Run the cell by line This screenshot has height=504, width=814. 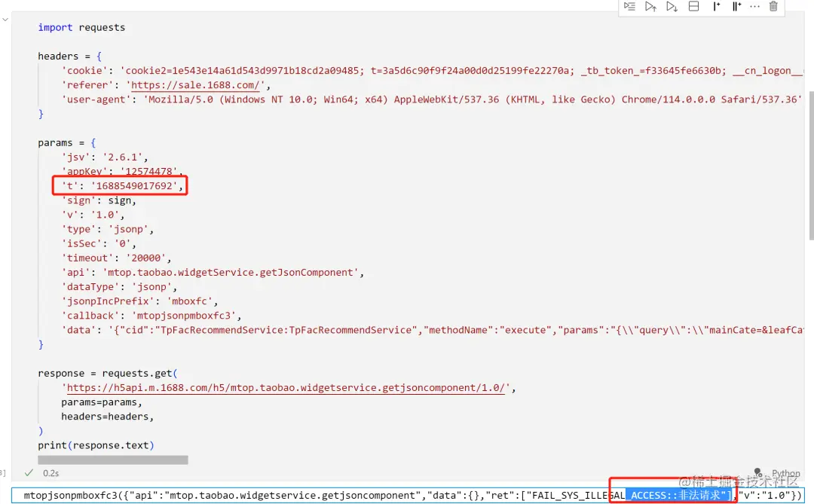629,7
